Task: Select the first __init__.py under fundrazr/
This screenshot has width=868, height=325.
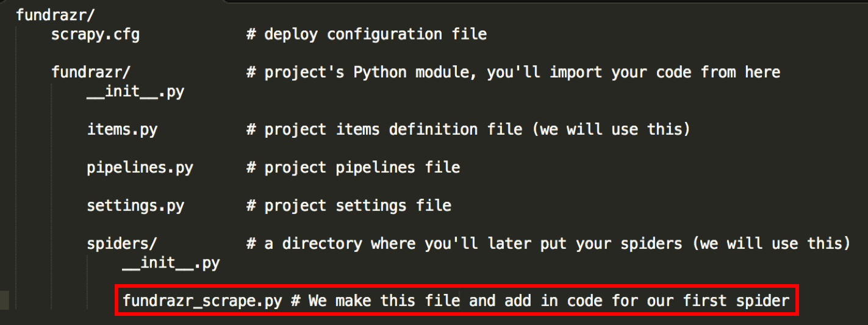Action: click(135, 93)
